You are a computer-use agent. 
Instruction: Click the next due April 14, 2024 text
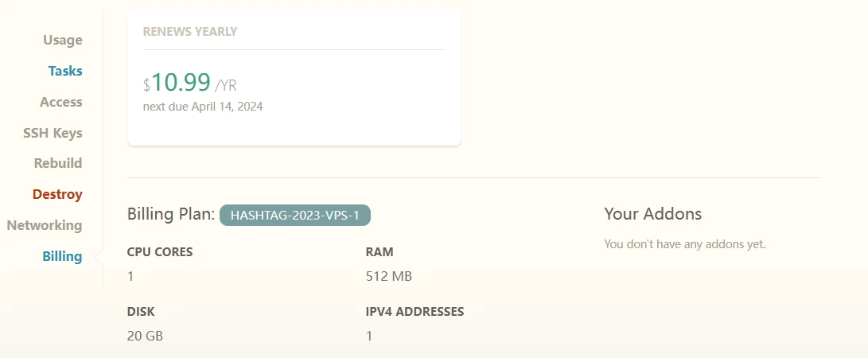203,106
